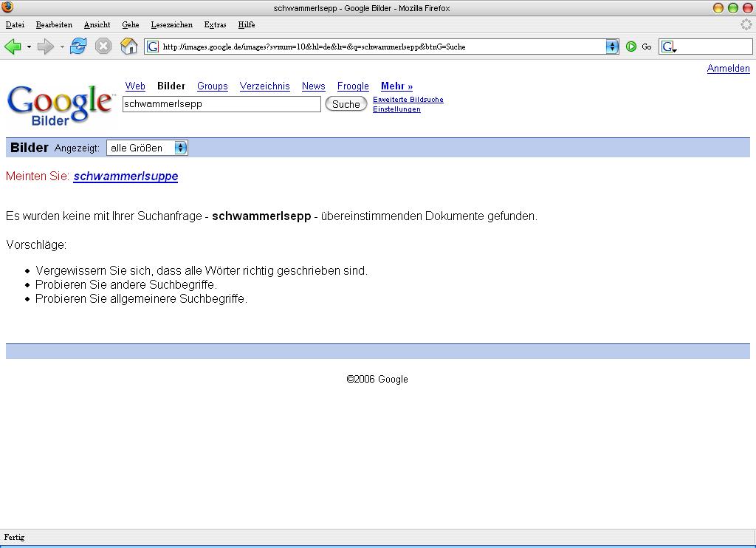
Task: Click suggested 'schwammerlsuppe' link
Action: pos(126,177)
